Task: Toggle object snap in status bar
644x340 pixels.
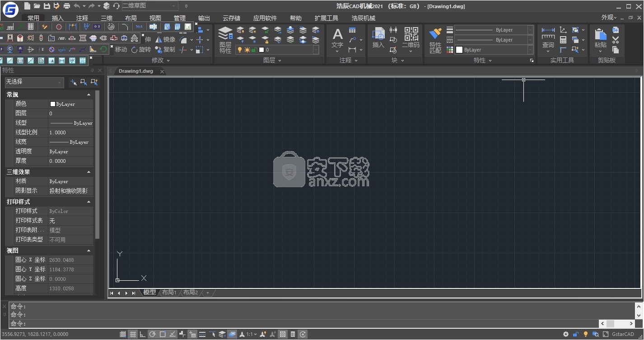Action: pyautogui.click(x=163, y=335)
